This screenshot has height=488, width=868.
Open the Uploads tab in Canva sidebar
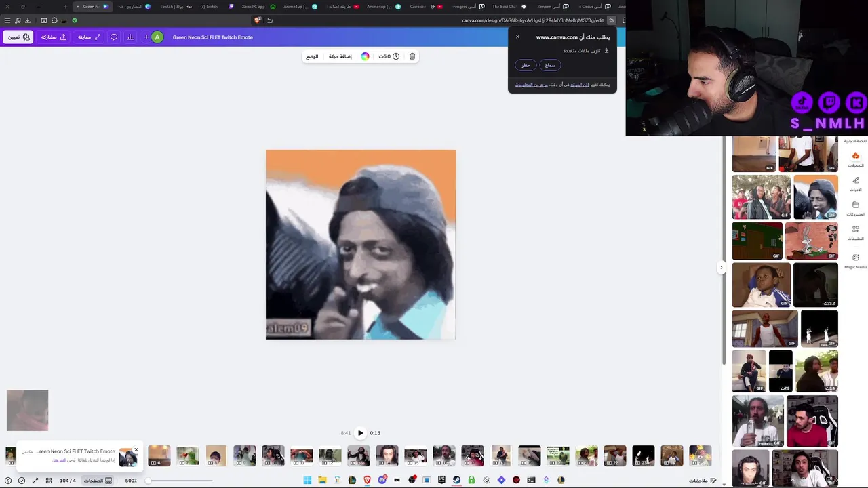point(856,159)
